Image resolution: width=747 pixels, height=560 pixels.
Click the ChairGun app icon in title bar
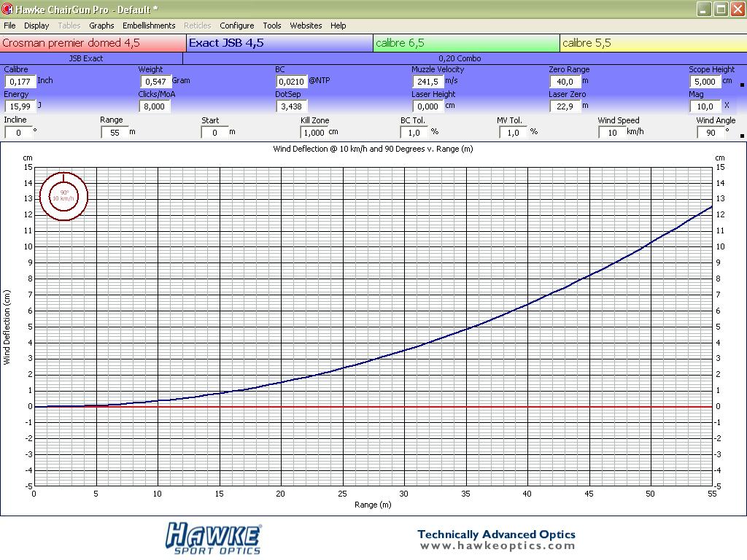pyautogui.click(x=7, y=9)
